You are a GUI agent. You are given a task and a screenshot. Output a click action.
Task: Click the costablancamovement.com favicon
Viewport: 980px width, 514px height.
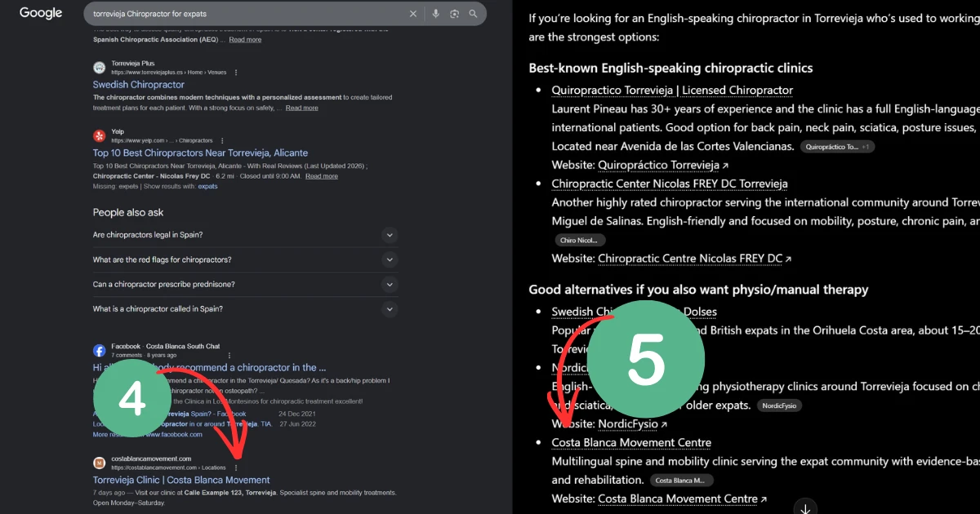(99, 463)
